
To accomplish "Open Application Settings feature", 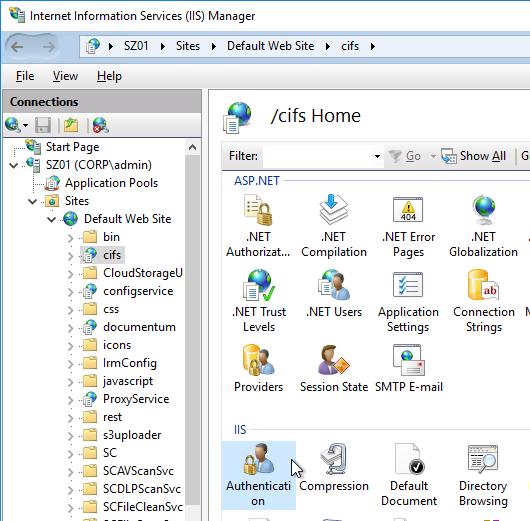I will [x=408, y=301].
